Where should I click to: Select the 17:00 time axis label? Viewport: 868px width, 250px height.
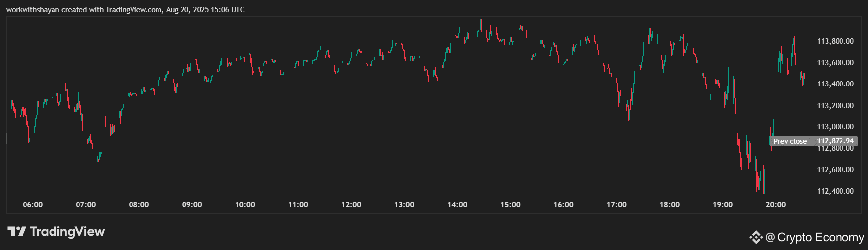(x=617, y=205)
